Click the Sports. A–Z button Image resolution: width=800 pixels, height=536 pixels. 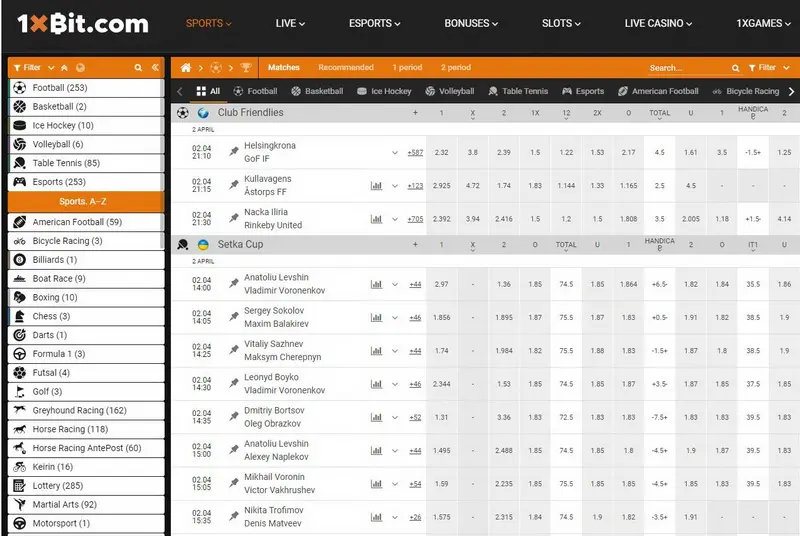pos(86,201)
